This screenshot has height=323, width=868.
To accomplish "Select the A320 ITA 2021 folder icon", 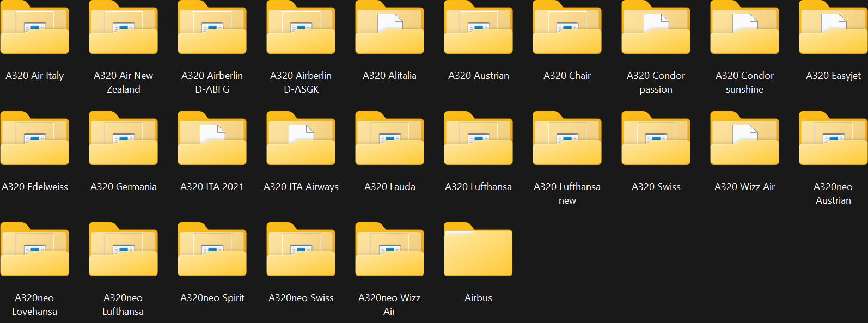I will [x=212, y=138].
